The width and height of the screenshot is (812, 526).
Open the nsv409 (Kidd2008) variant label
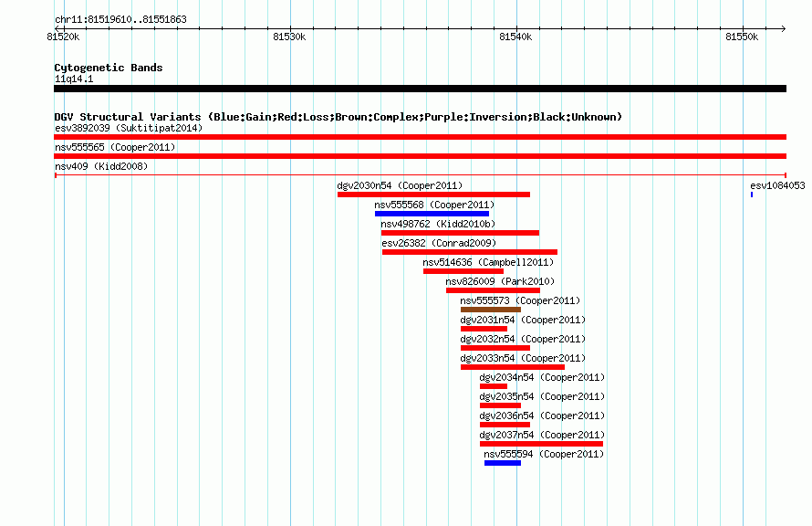(101, 166)
